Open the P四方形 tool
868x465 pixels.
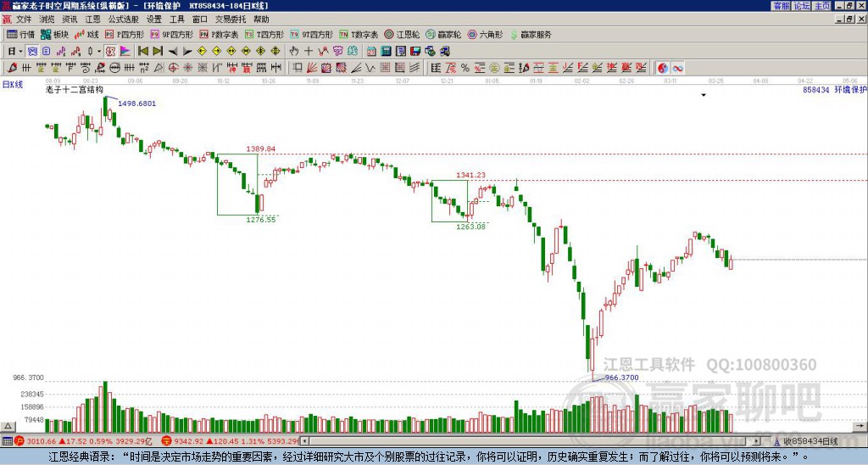[x=125, y=34]
